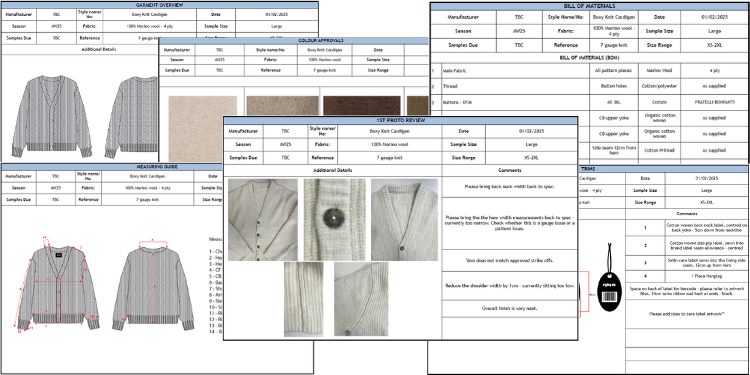Click the 'Reduce the shoulder width by 1cm' comment
This screenshot has height=375, width=750.
tap(509, 286)
